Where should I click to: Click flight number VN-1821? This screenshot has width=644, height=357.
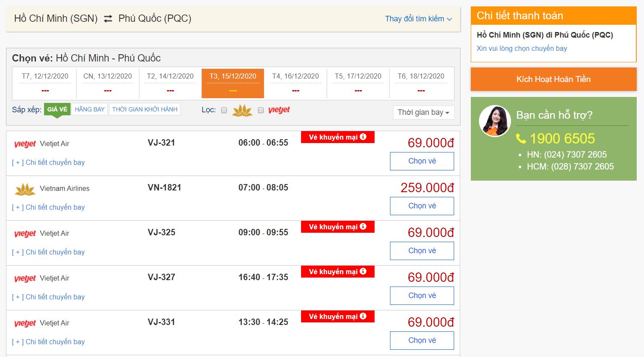pos(165,187)
